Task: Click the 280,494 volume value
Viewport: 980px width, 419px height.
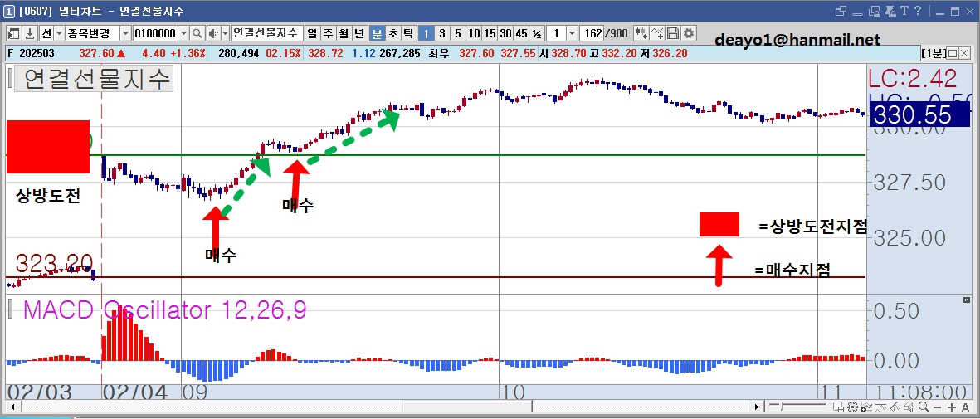Action: tap(239, 54)
